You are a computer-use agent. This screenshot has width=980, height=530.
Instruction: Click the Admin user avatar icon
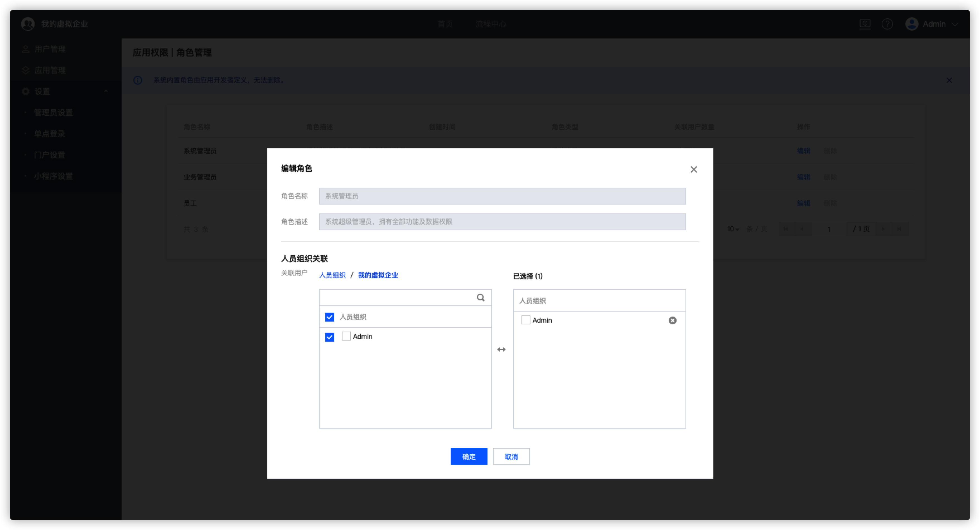[x=911, y=24]
